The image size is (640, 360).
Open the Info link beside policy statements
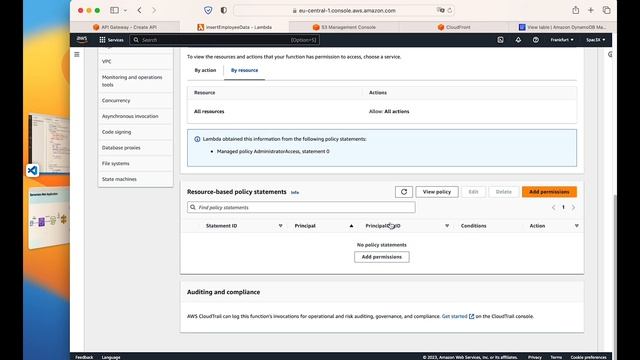tap(295, 192)
